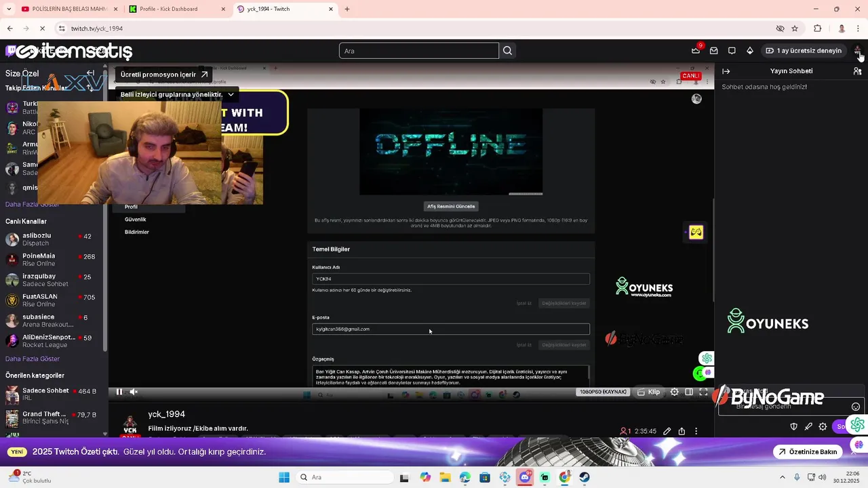
Task: Open the Twitch inbox notifications icon
Action: click(714, 50)
